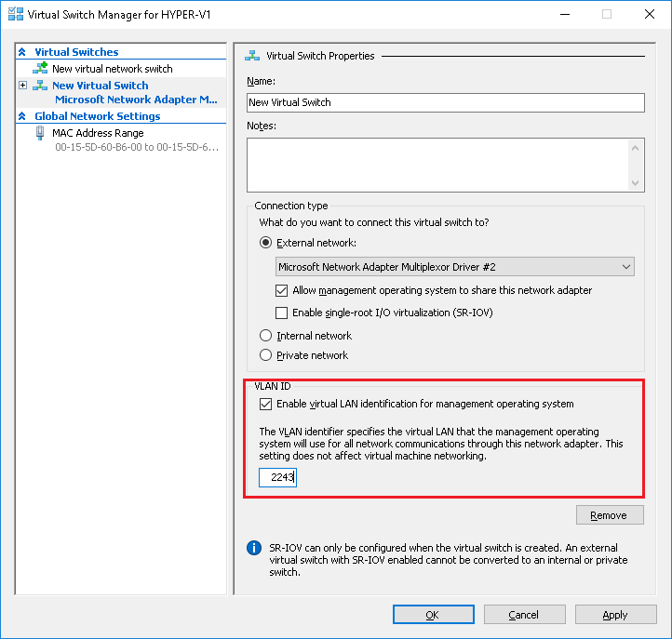
Task: Click the Virtual Switch Properties header icon
Action: (x=252, y=56)
